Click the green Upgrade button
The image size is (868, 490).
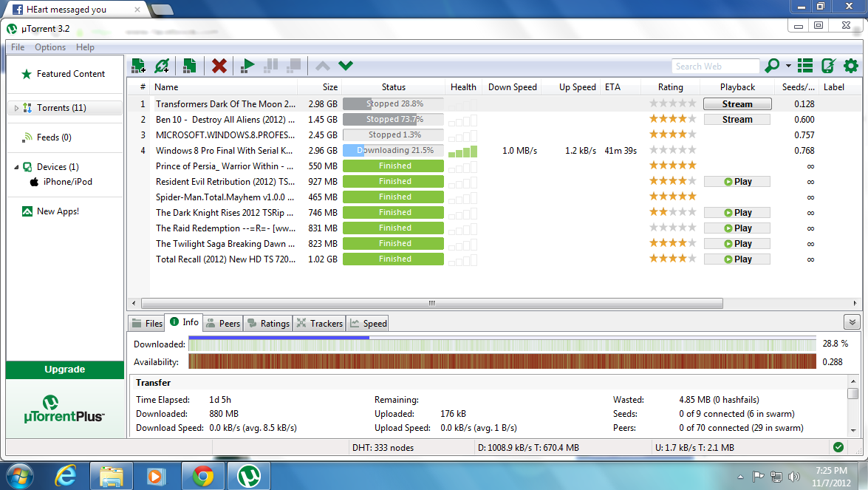[65, 370]
